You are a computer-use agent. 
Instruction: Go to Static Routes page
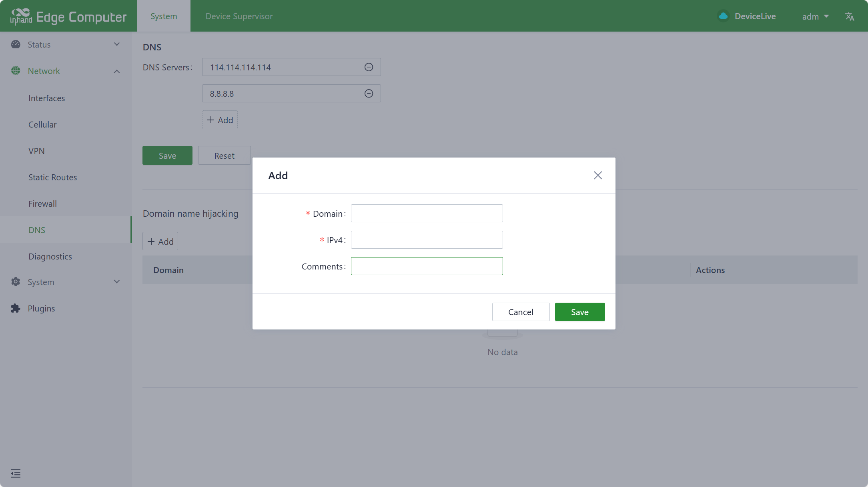pos(52,177)
